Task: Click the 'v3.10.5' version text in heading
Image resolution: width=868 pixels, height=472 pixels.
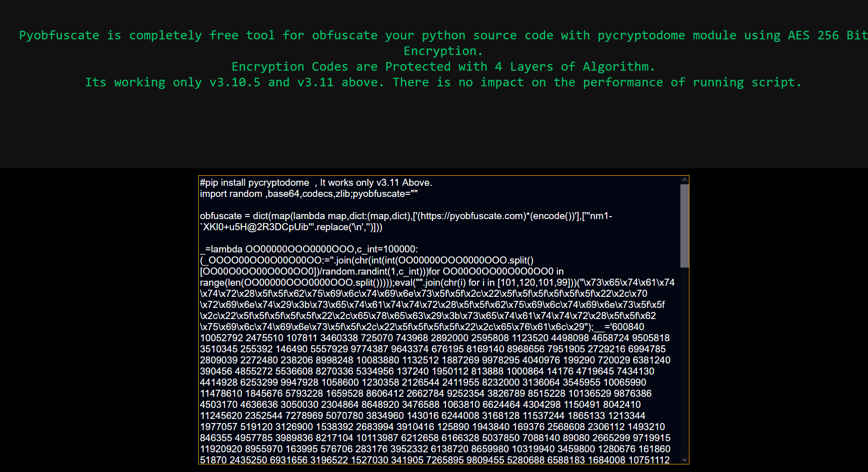Action: click(235, 82)
